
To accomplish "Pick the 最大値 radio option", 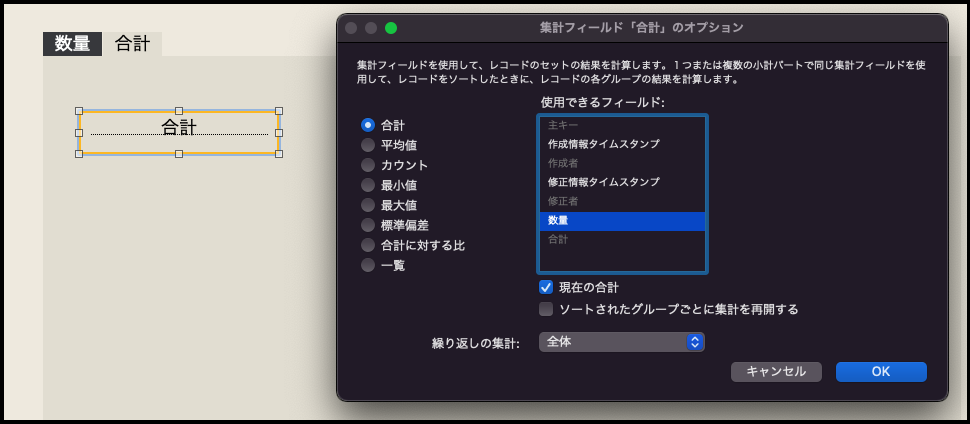I will [x=368, y=205].
